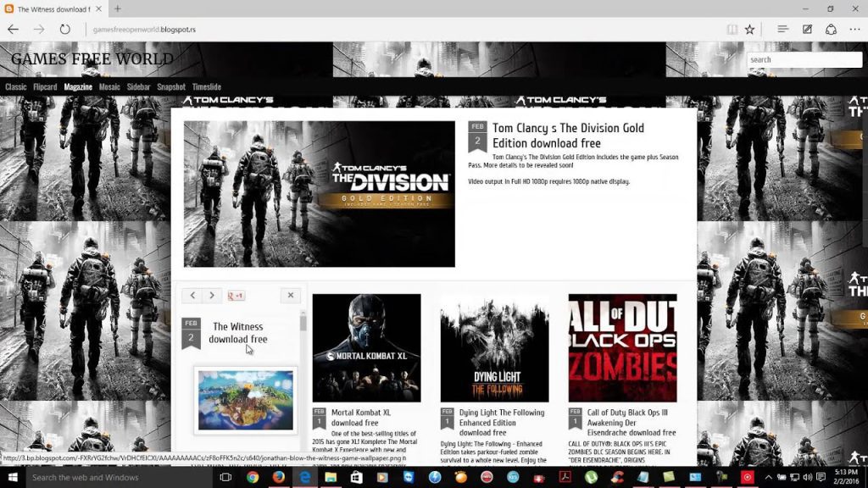Open Mortal Kombat XL download free link
The width and height of the screenshot is (868, 488).
point(361,417)
